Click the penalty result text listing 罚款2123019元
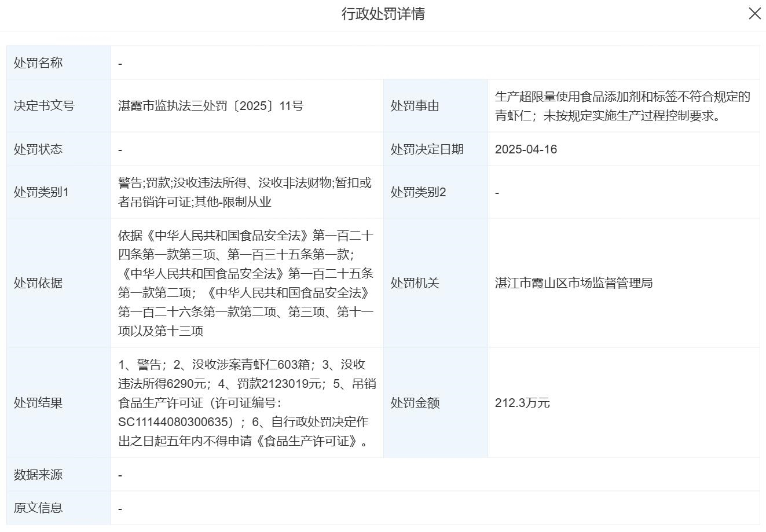 [x=247, y=403]
